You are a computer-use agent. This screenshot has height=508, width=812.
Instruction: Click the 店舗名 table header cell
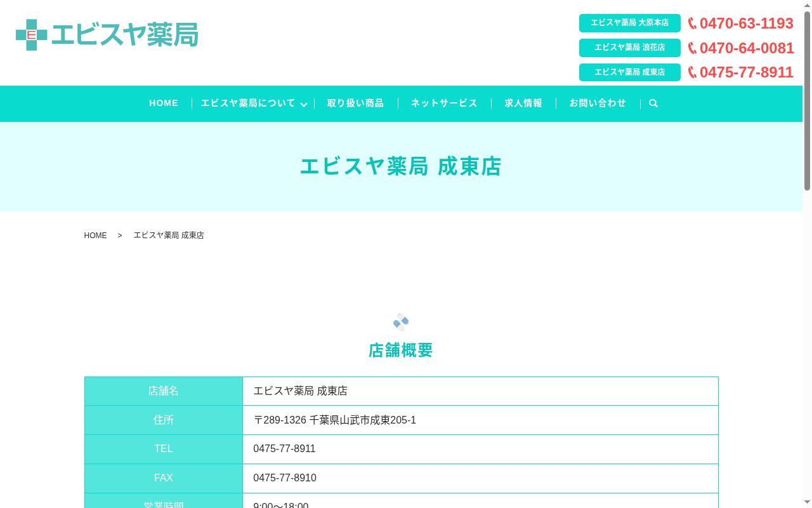point(164,391)
